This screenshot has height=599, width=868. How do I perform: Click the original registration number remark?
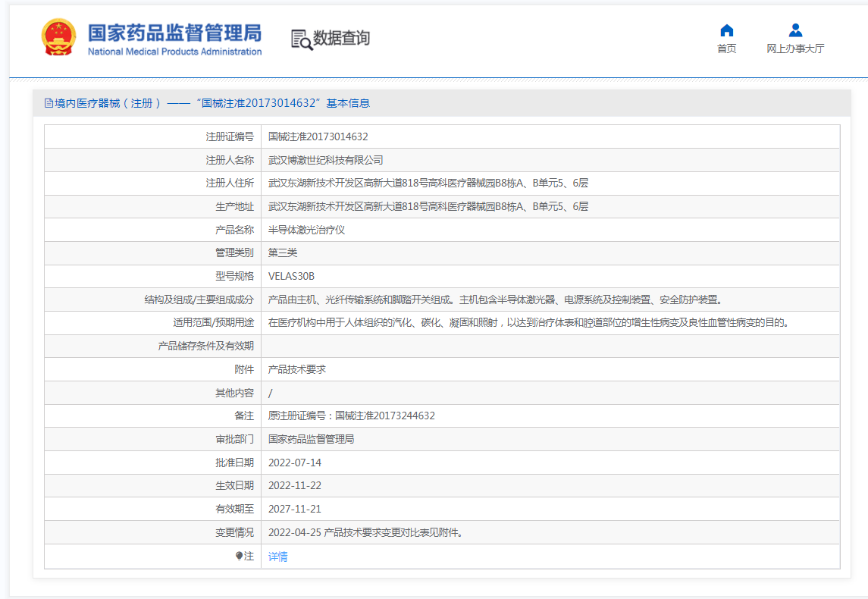pyautogui.click(x=351, y=416)
